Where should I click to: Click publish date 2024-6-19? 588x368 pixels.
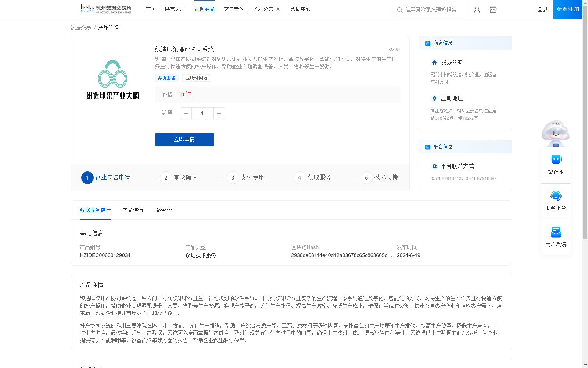click(408, 255)
